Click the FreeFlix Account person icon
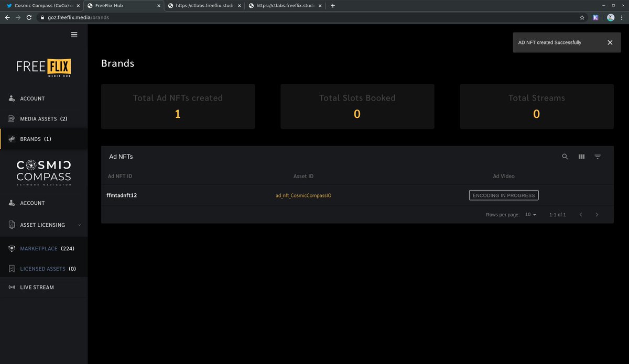This screenshot has width=629, height=364. click(12, 98)
